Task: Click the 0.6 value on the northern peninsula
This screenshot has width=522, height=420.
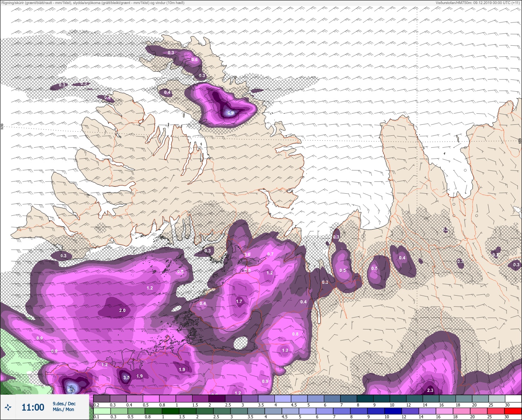Action: coord(195,60)
